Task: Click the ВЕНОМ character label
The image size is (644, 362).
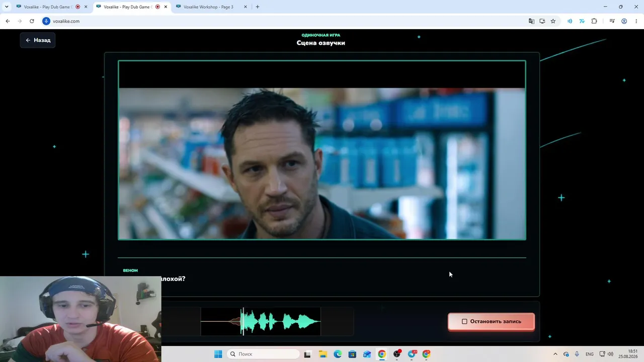Action: pos(130,270)
